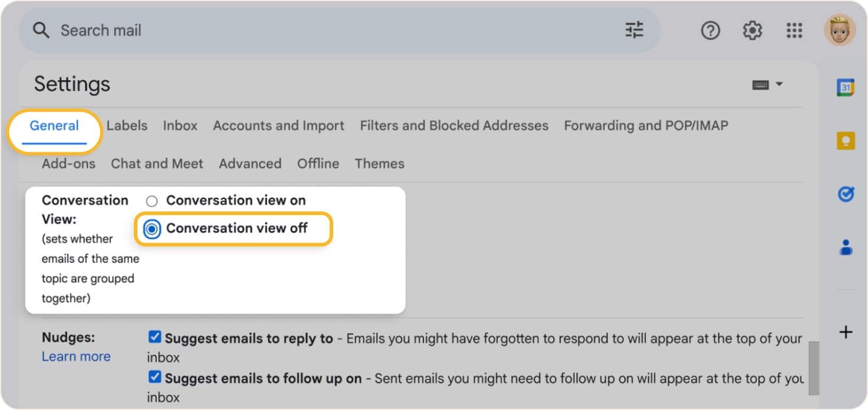
Task: Switch to the Themes settings tab
Action: 379,164
